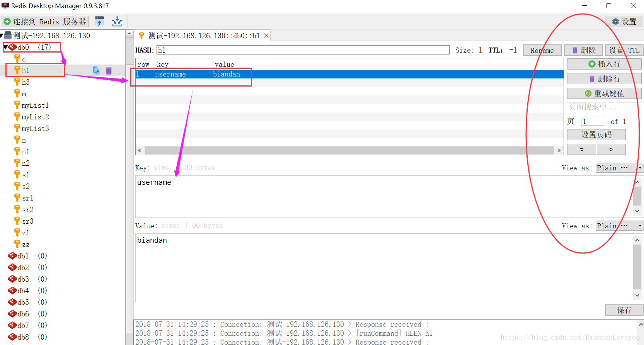
Task: Click the page number input field
Action: tap(592, 121)
